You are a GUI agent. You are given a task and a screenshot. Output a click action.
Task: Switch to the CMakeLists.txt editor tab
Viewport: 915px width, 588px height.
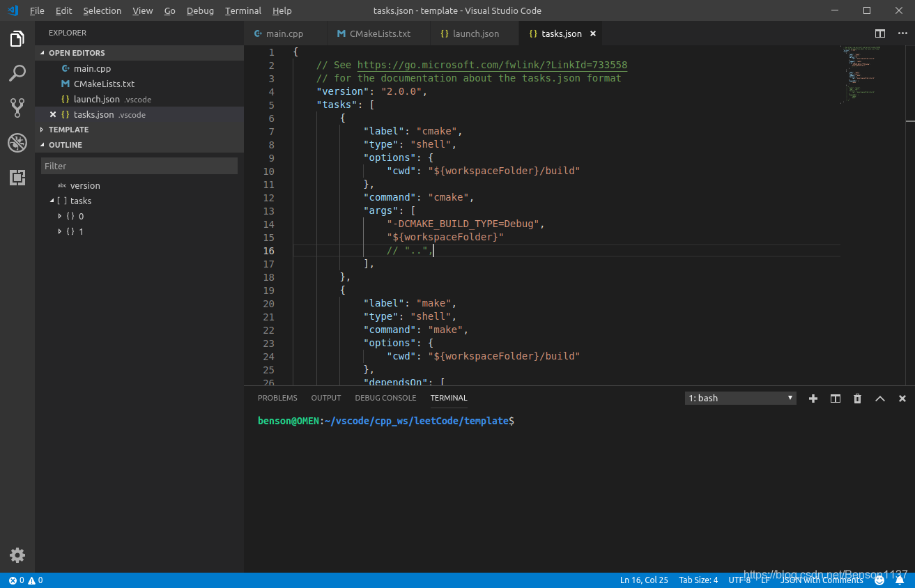click(380, 33)
